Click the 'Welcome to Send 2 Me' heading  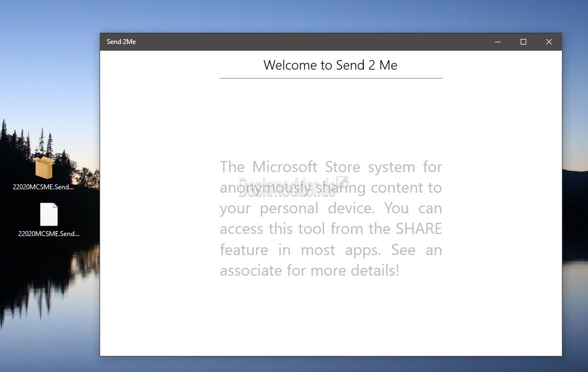pos(330,65)
